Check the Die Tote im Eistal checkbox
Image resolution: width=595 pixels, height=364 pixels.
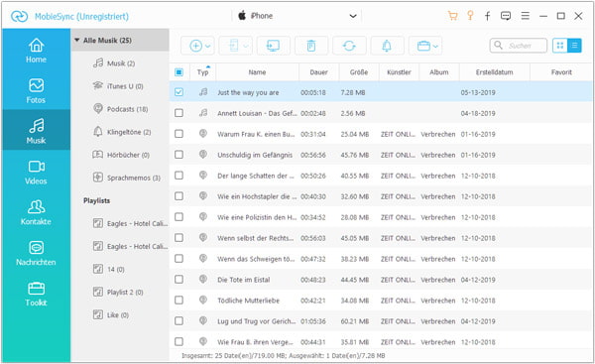[x=178, y=280]
